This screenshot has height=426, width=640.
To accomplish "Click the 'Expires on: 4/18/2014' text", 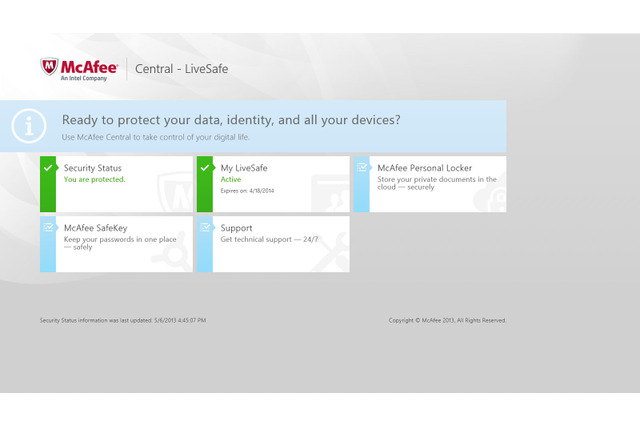I will 247,191.
